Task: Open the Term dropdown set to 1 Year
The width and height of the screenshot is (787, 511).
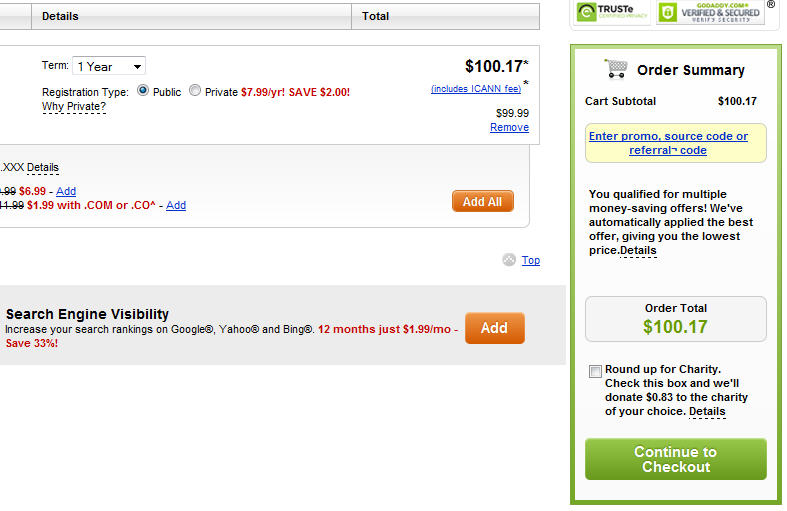Action: [109, 66]
